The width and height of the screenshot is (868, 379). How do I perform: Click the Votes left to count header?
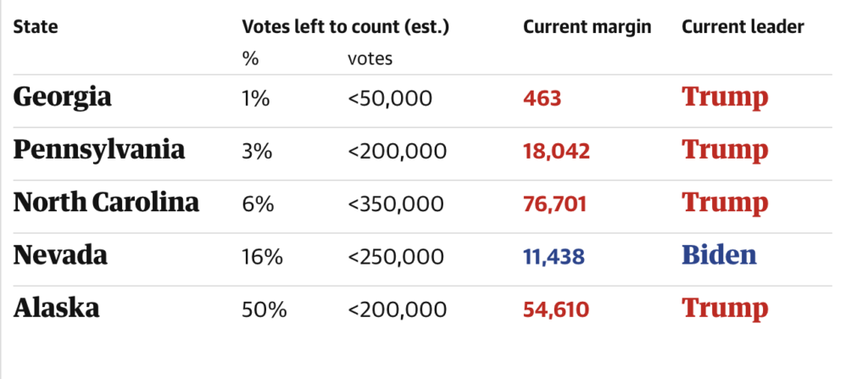coord(345,27)
